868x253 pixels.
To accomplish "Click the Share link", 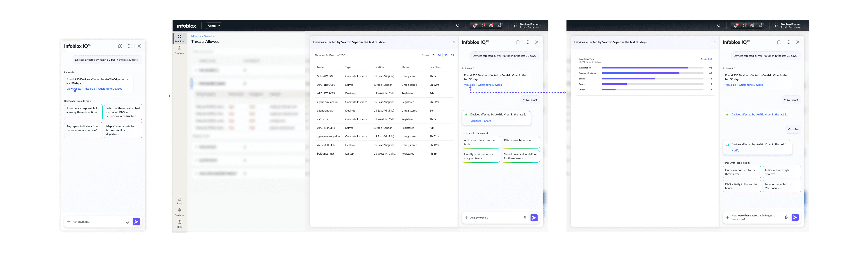I will click(487, 121).
